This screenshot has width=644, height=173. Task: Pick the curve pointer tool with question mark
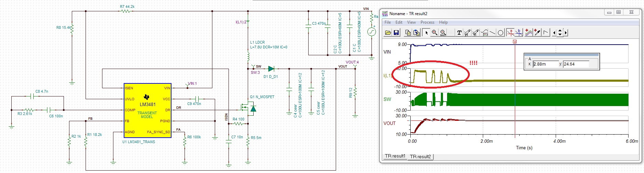[476, 33]
